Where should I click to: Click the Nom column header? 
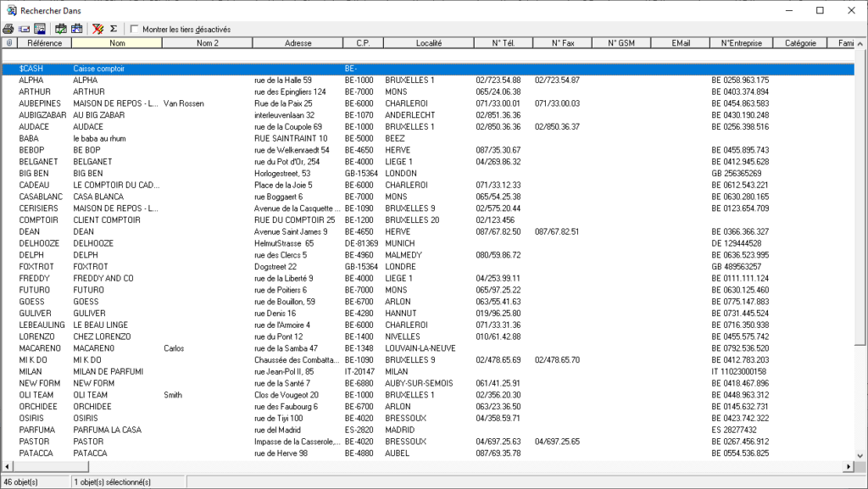[x=117, y=42]
